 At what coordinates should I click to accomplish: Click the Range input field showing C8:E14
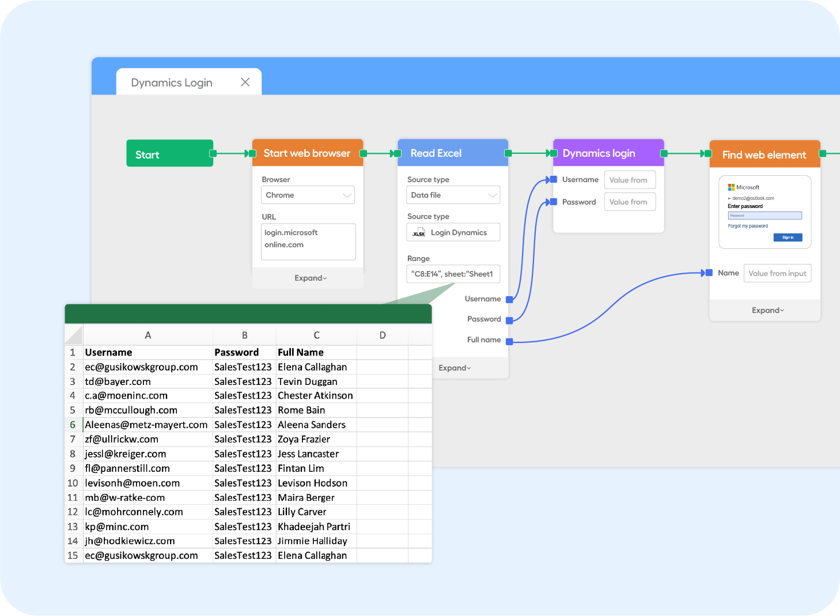click(453, 274)
